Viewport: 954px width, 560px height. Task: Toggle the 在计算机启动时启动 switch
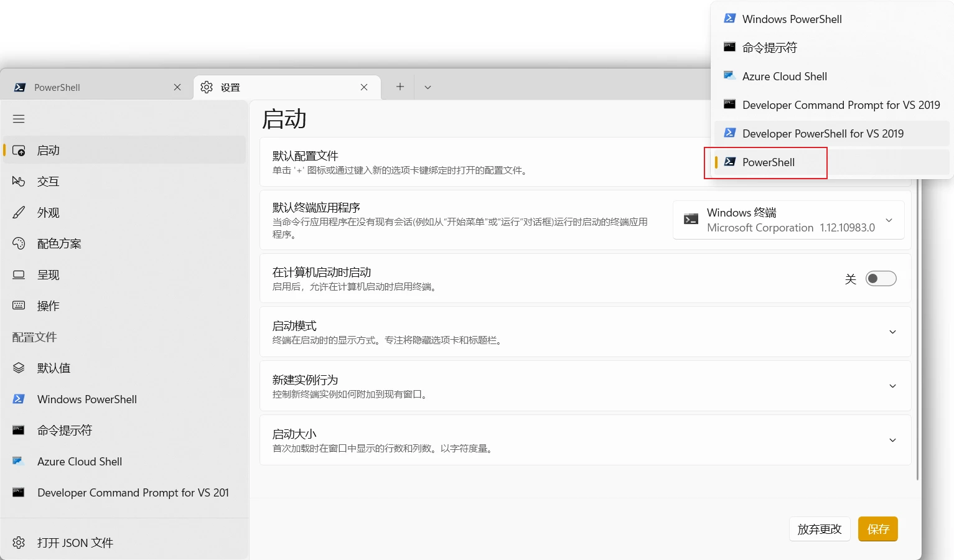click(881, 279)
